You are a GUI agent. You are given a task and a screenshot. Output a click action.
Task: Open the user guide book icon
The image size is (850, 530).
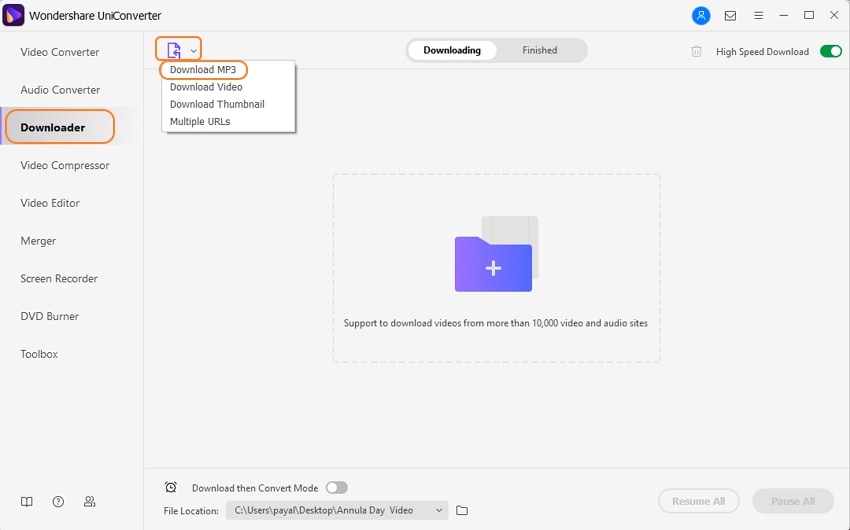[27, 502]
